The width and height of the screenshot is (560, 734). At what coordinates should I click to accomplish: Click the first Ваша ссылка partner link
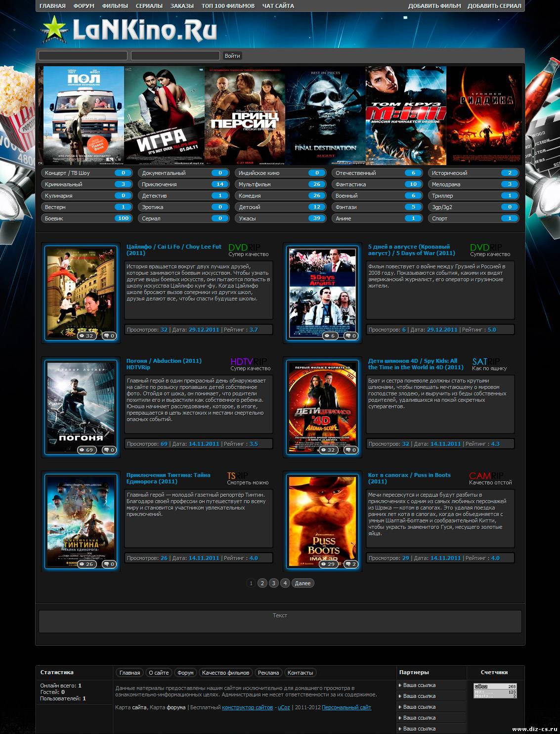tap(419, 685)
